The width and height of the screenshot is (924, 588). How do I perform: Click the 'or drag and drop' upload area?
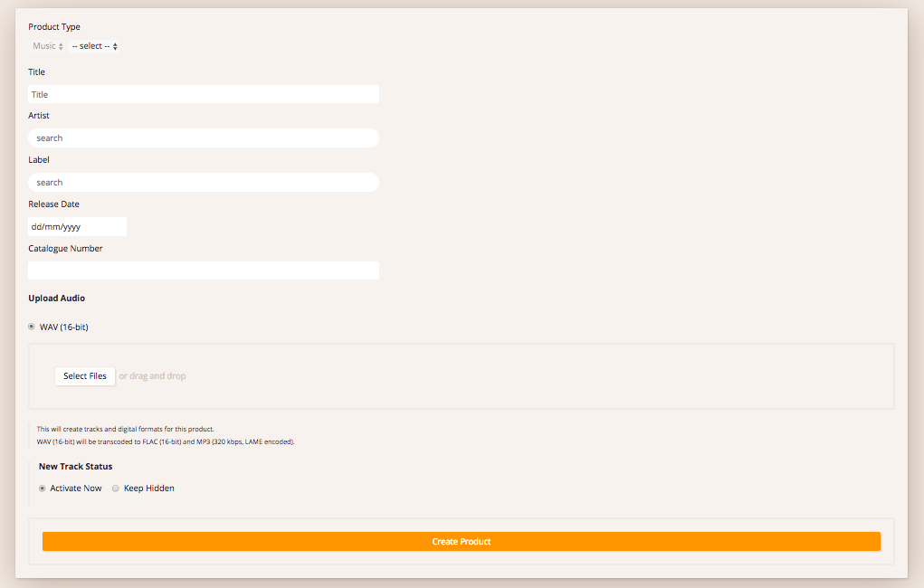[x=152, y=376]
